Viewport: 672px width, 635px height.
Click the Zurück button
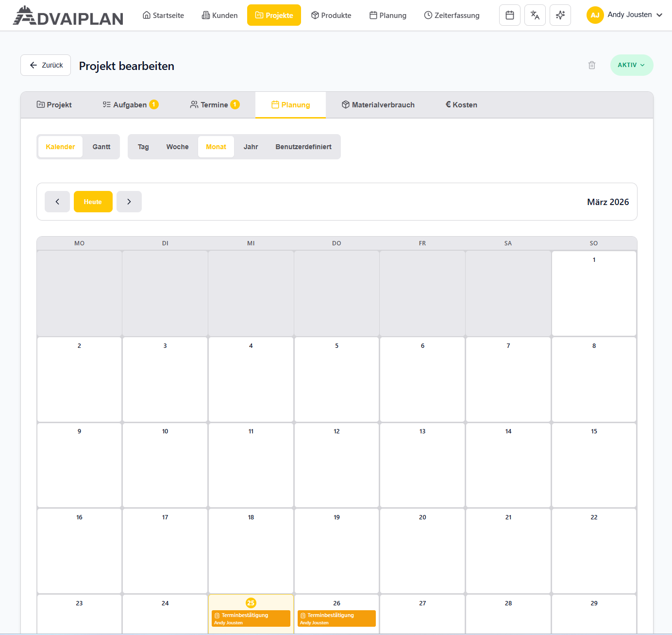coord(45,65)
